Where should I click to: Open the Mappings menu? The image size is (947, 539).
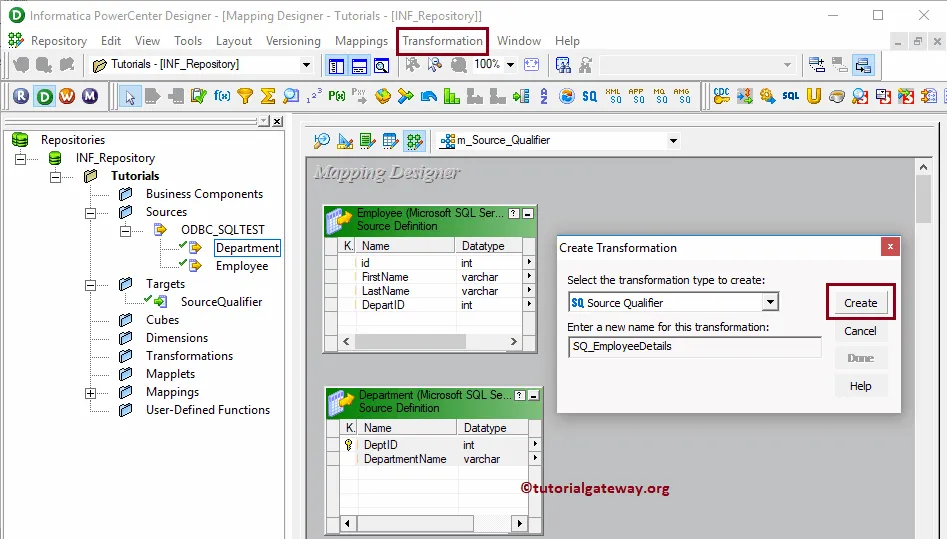click(x=361, y=40)
